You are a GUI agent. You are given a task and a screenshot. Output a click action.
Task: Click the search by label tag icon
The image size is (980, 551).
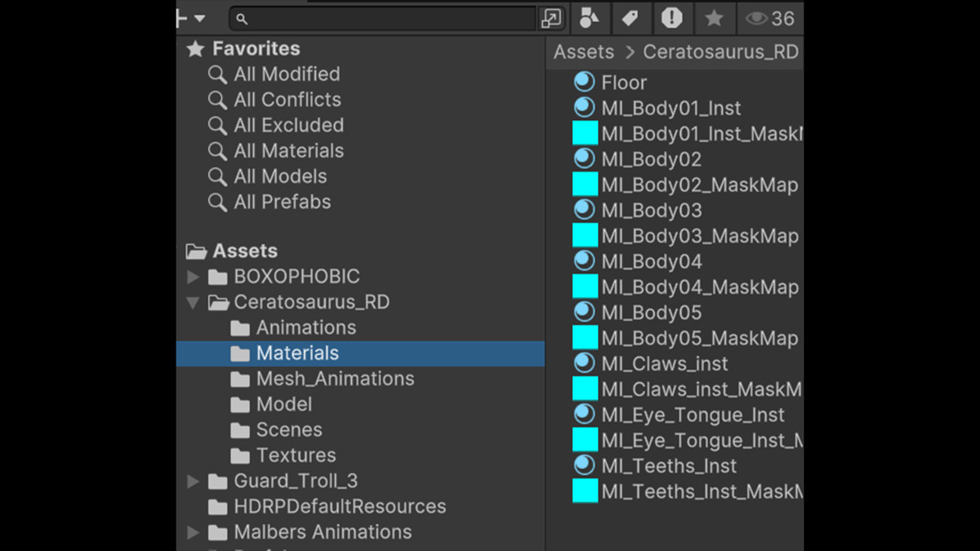(x=630, y=18)
